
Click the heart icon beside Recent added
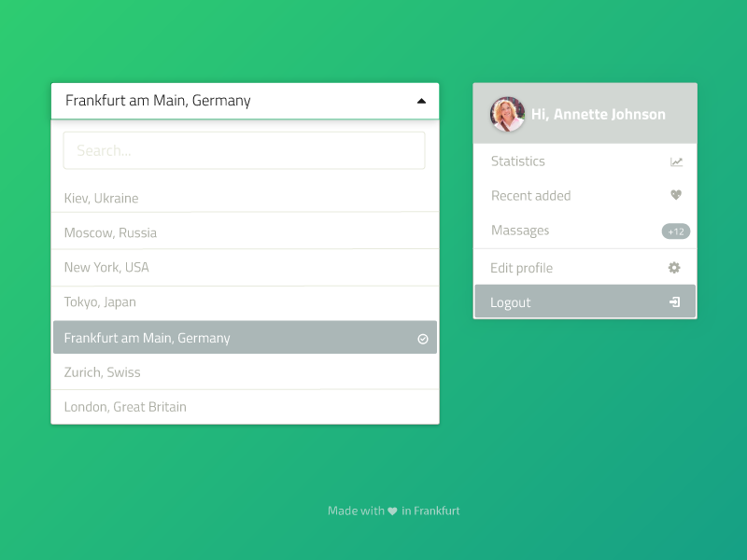(675, 195)
